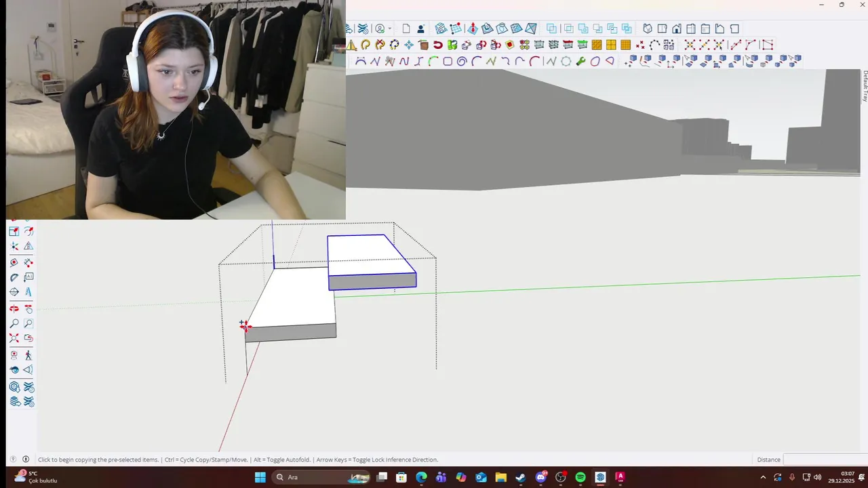Open the weather widget 5°C Çok bulutlu
This screenshot has height=488, width=868.
click(x=37, y=477)
